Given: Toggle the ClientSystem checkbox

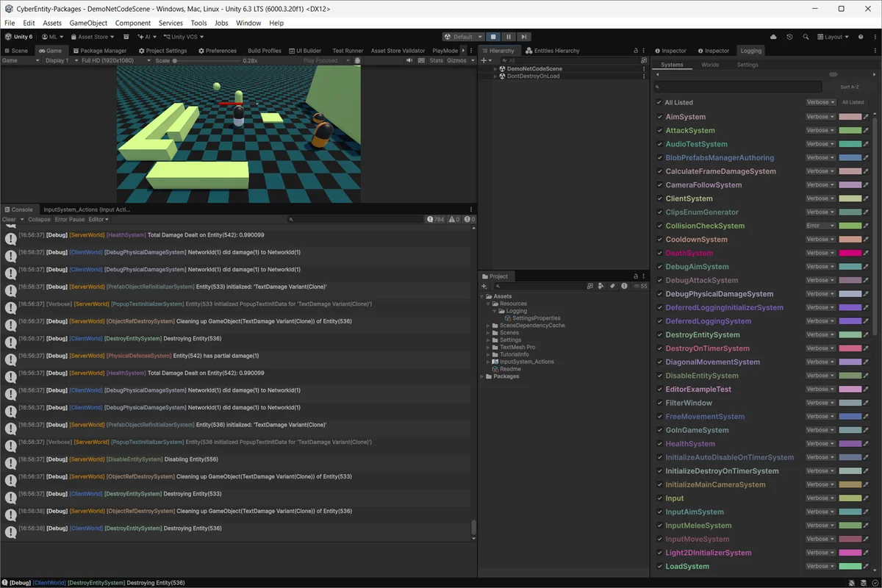Looking at the screenshot, I should coord(659,198).
